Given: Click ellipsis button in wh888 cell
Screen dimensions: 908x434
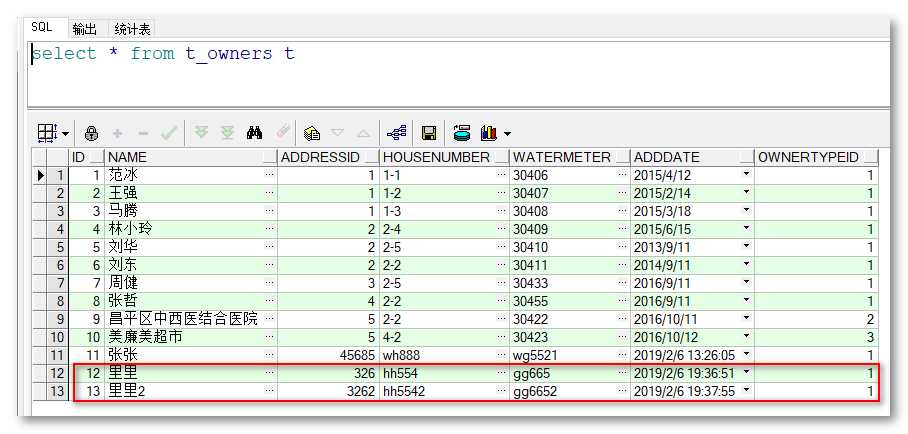Looking at the screenshot, I should [501, 354].
